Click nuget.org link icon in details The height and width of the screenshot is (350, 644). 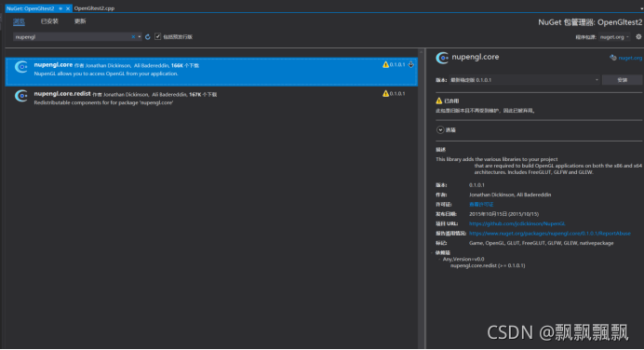click(x=612, y=58)
